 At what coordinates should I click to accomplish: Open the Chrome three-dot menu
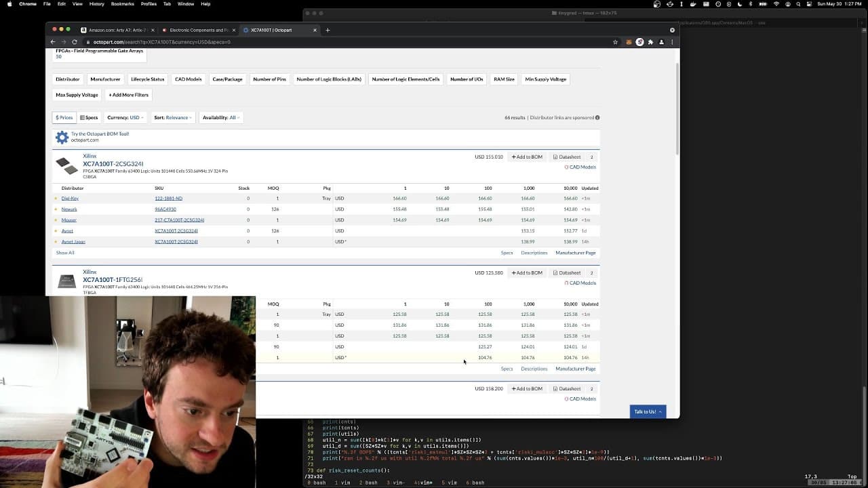pyautogui.click(x=672, y=42)
